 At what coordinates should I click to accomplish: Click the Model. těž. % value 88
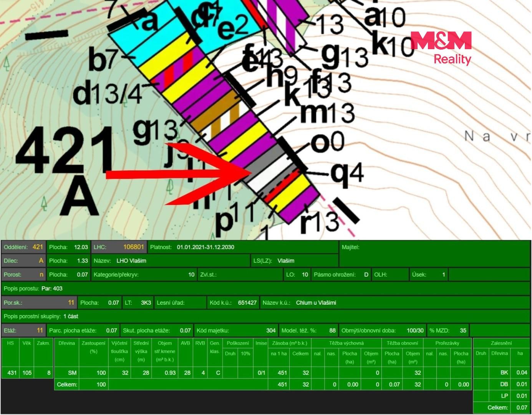coord(332,330)
